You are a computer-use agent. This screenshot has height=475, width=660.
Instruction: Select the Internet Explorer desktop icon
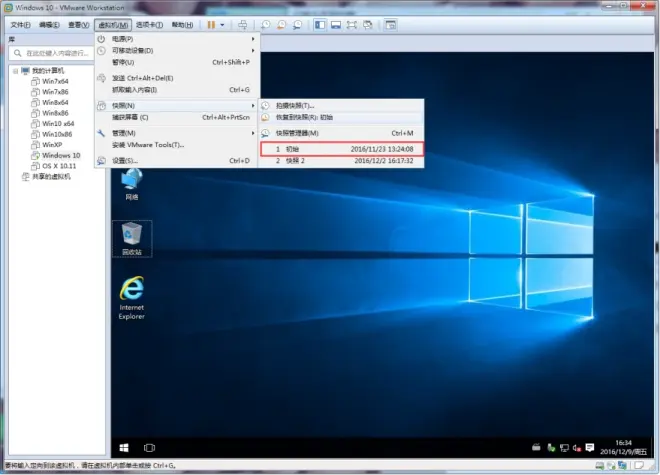coord(132,298)
